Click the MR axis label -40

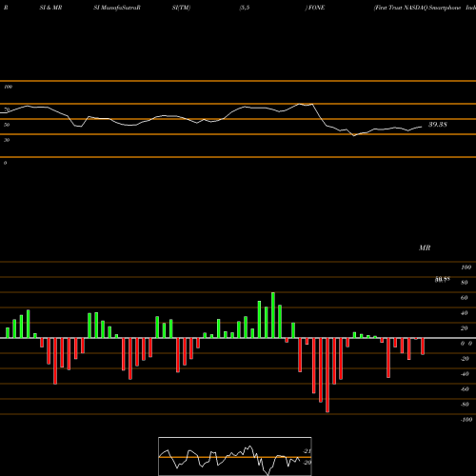(465, 374)
